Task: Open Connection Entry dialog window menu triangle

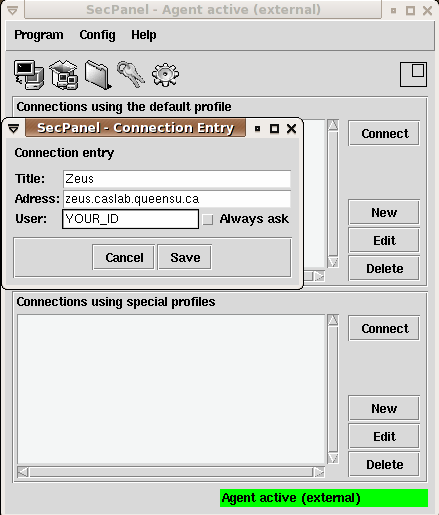Action: 13,128
